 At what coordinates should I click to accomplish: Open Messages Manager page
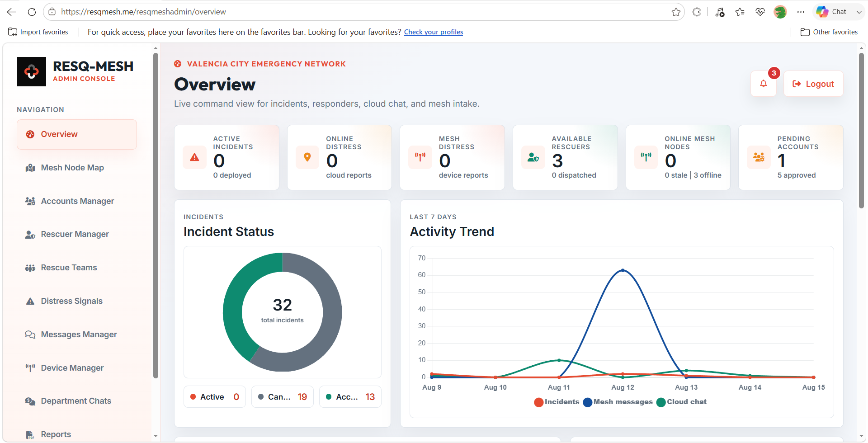77,335
